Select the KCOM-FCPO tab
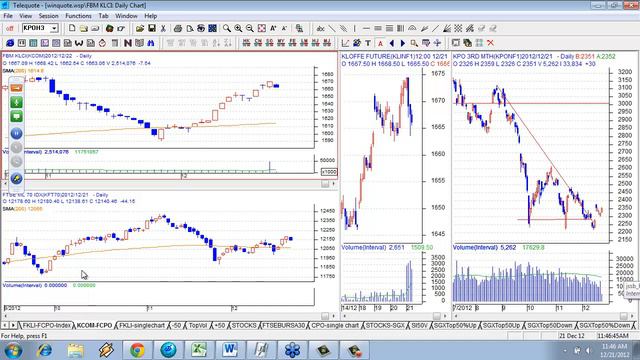The width and height of the screenshot is (640, 360). tap(95, 325)
